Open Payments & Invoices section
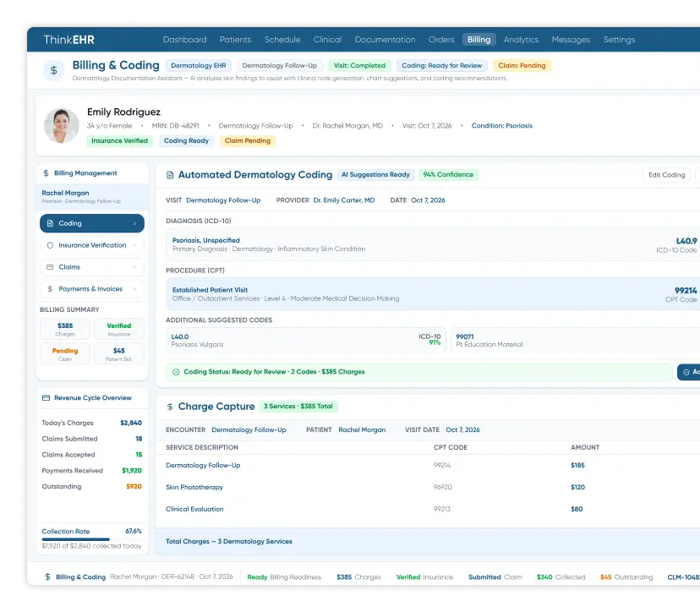700x612 pixels. tap(92, 289)
